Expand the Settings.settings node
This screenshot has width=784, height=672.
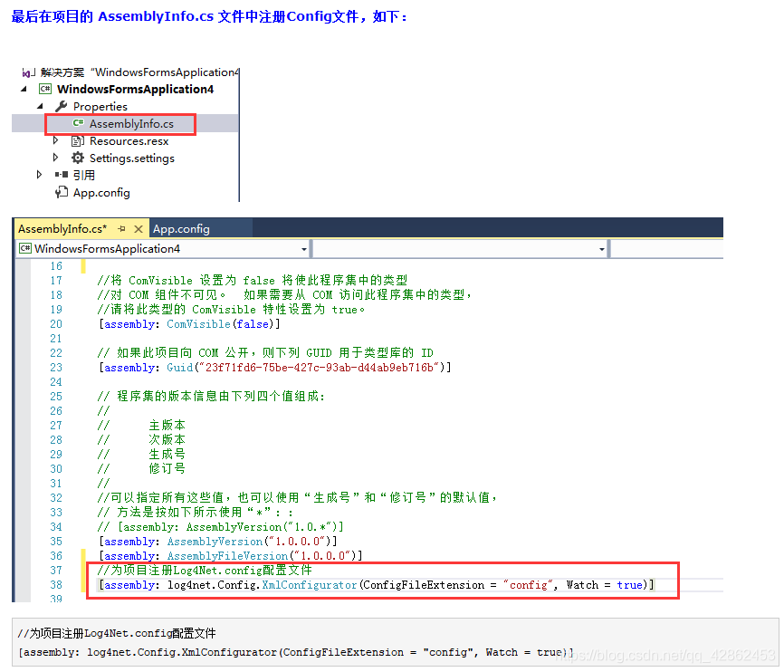coord(55,158)
